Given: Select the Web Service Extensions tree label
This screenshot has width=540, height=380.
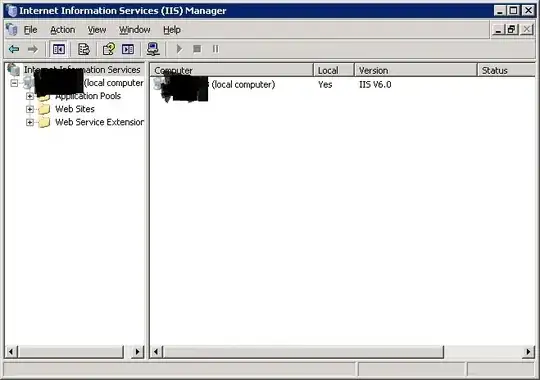Looking at the screenshot, I should tap(100, 122).
